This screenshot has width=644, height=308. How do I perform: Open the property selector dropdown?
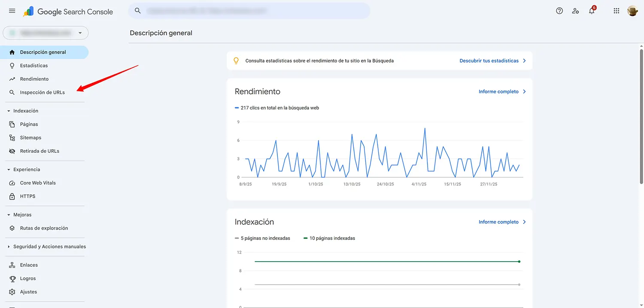tap(46, 33)
